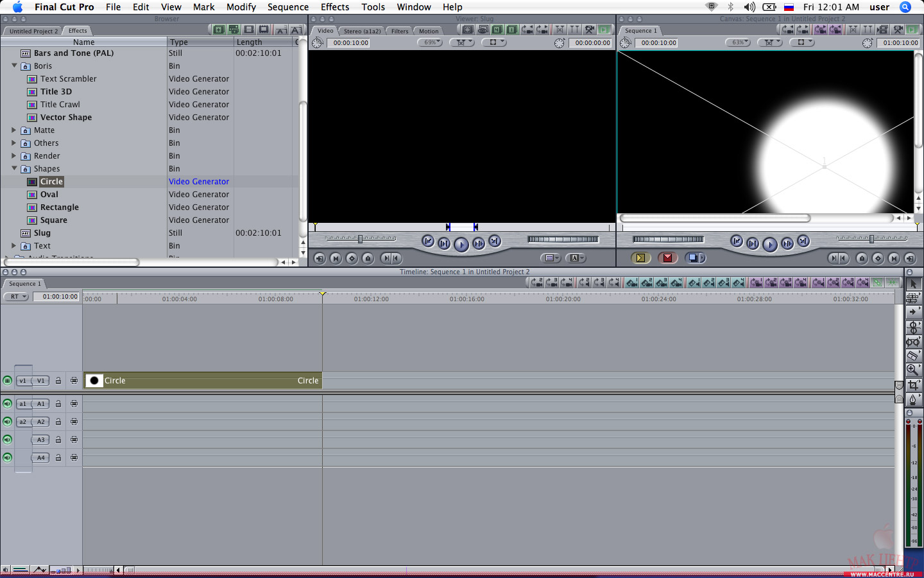Expand the Text bin
Viewport: 924px width, 578px height.
(x=14, y=245)
